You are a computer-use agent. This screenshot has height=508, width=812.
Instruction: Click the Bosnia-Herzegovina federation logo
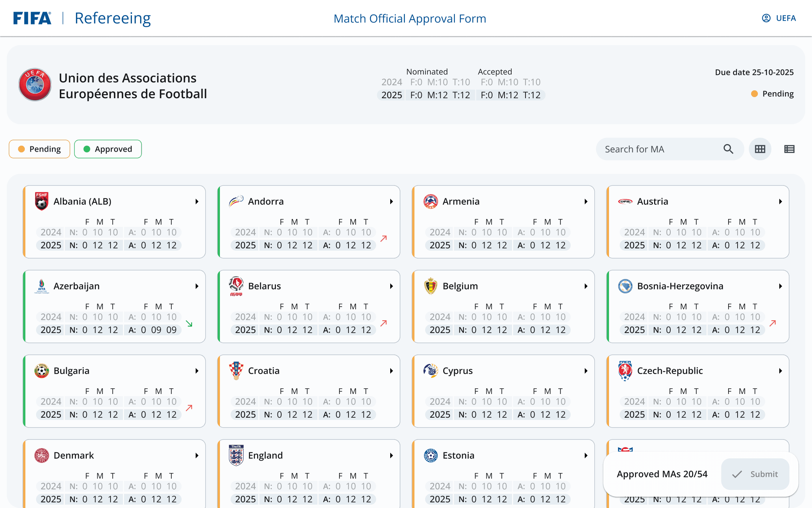tap(625, 286)
